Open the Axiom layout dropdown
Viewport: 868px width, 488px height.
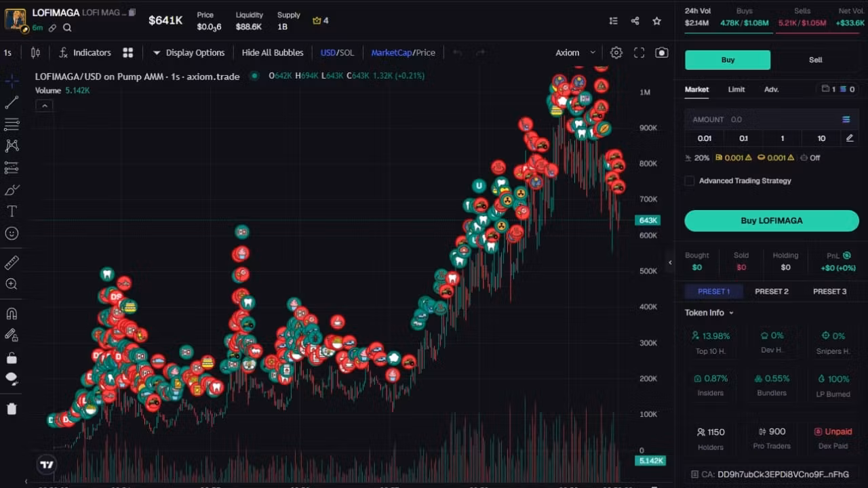(574, 53)
